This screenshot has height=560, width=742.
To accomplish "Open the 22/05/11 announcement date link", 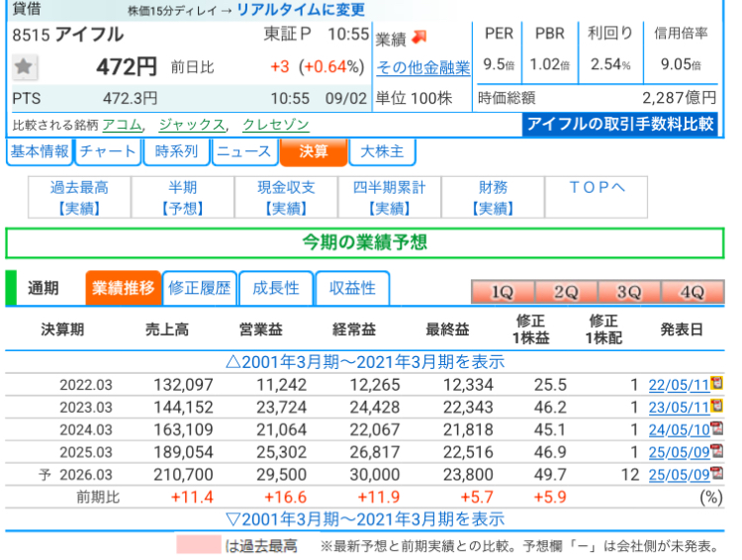I will (x=679, y=385).
